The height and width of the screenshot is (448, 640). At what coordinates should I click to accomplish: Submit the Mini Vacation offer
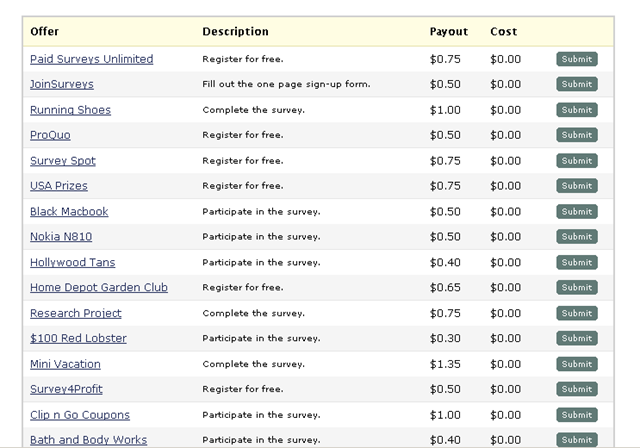(x=577, y=364)
